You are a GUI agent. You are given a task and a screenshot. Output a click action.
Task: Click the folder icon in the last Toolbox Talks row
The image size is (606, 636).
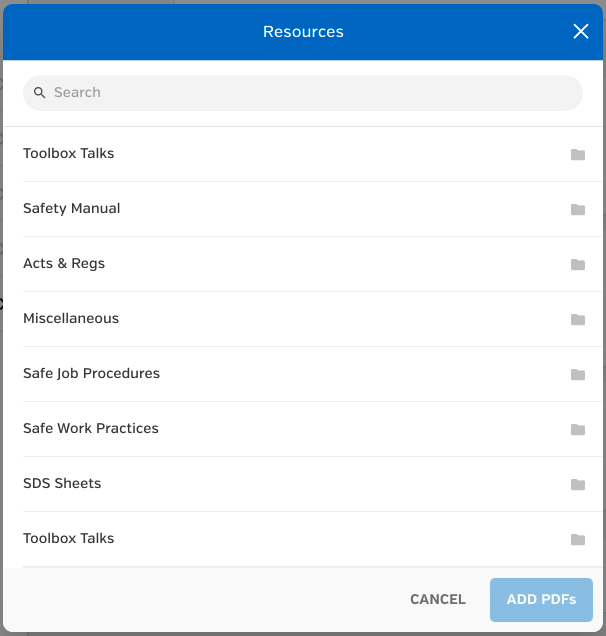click(x=578, y=539)
